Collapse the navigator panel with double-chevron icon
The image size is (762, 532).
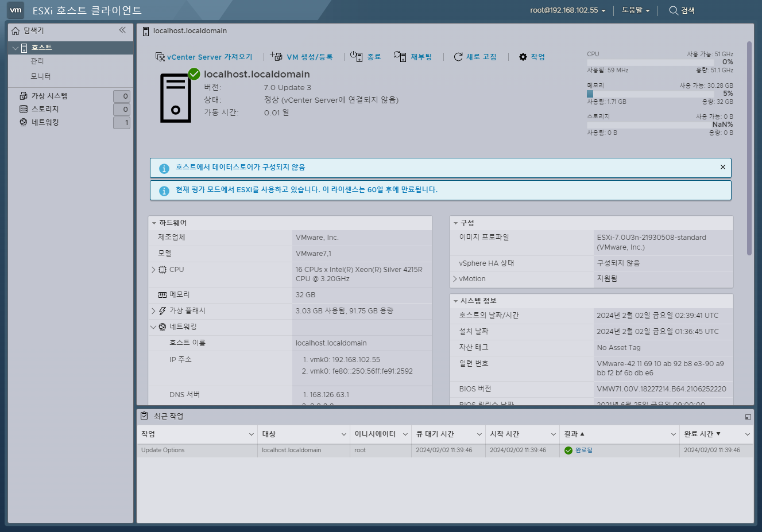(x=122, y=30)
